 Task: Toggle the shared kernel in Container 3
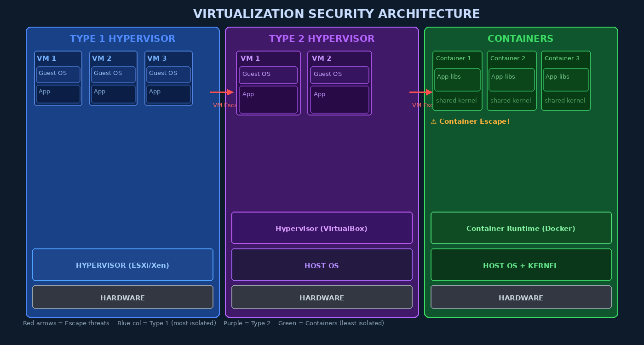565,100
